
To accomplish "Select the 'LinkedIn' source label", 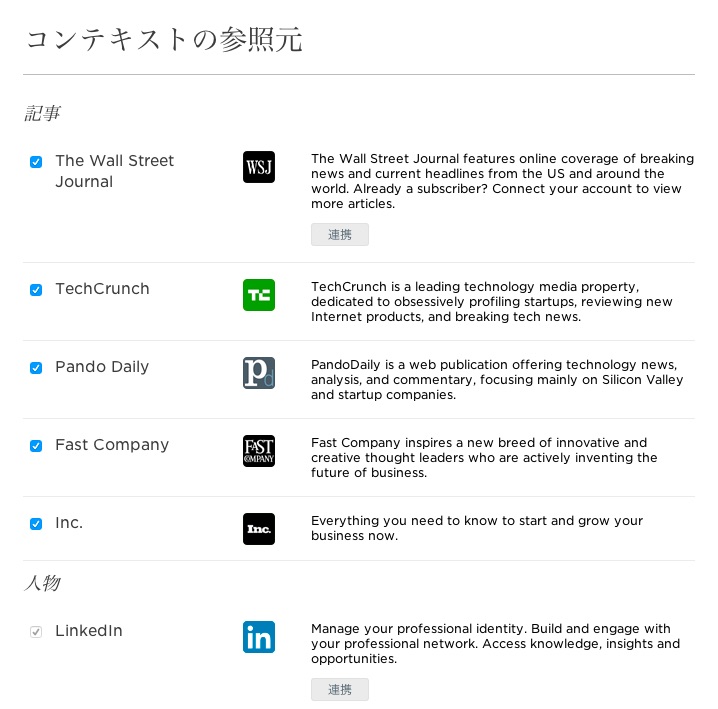I will pos(89,631).
